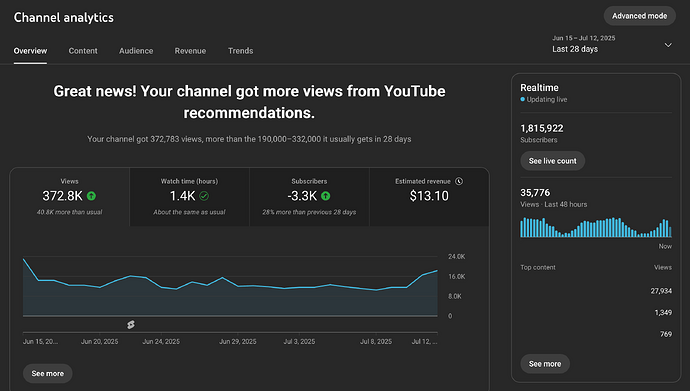Click the Advanced mode button
690x391 pixels.
pyautogui.click(x=639, y=16)
